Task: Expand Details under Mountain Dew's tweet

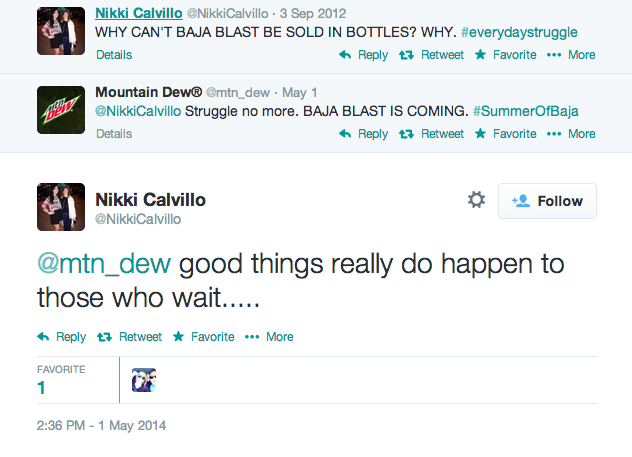Action: click(x=114, y=134)
